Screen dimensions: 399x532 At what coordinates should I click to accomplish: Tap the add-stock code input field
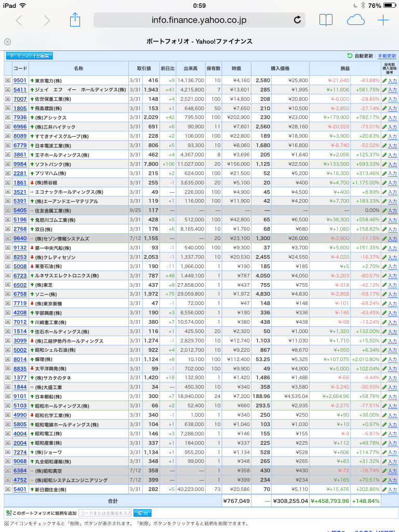105,513
